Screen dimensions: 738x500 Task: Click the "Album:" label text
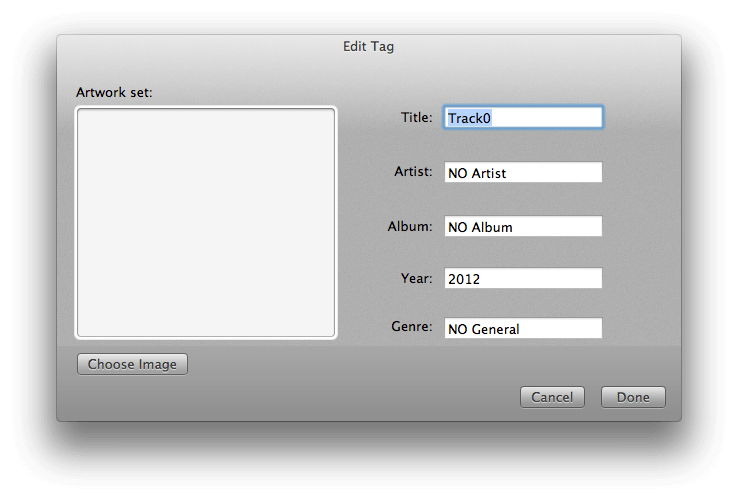pyautogui.click(x=410, y=226)
